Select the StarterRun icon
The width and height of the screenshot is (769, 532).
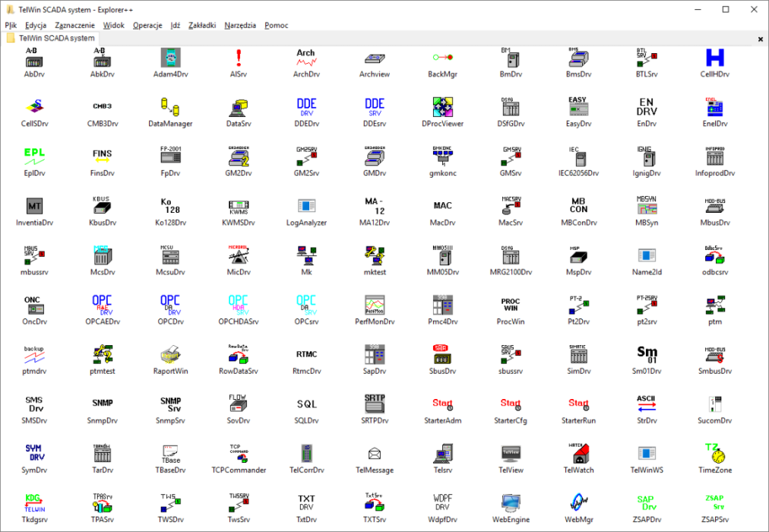point(579,404)
